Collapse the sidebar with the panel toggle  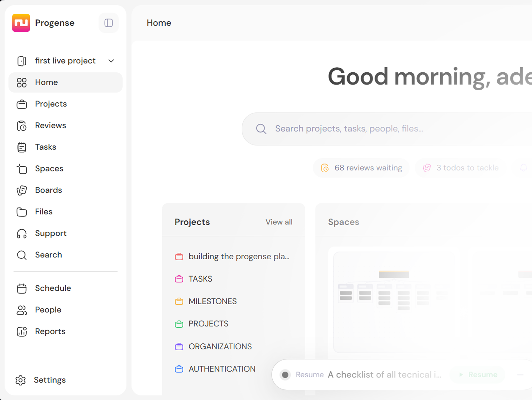[x=108, y=23]
